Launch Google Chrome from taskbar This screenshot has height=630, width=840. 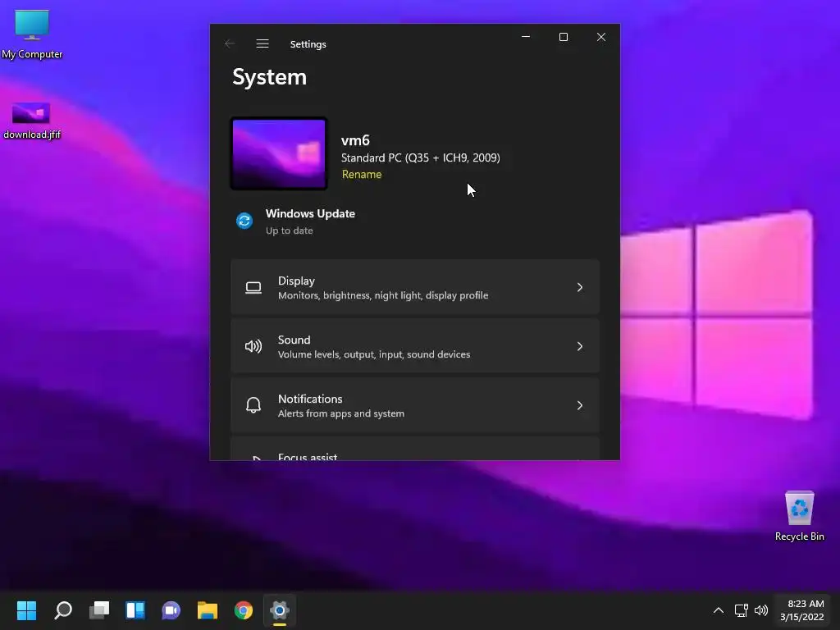tap(243, 610)
